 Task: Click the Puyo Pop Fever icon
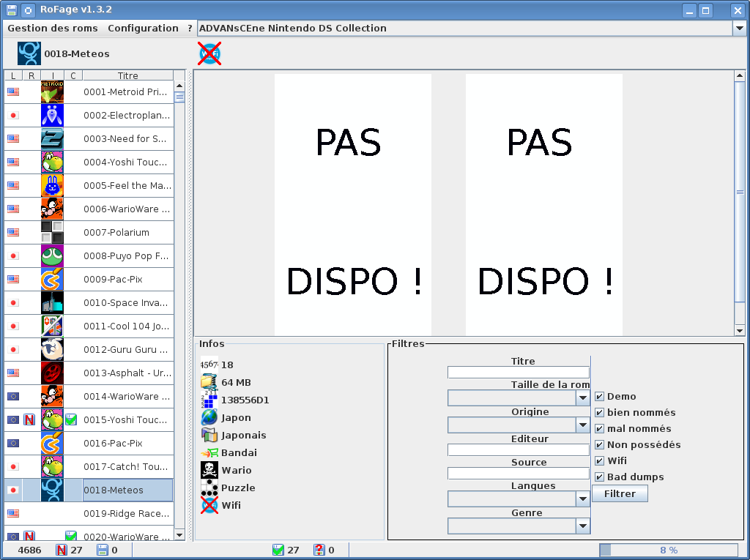tap(52, 256)
